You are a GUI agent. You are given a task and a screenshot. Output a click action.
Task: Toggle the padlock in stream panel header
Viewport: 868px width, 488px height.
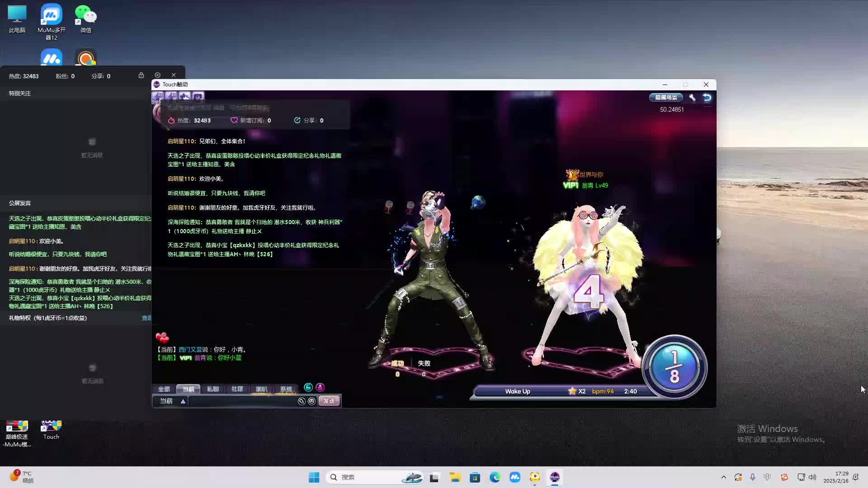point(141,75)
